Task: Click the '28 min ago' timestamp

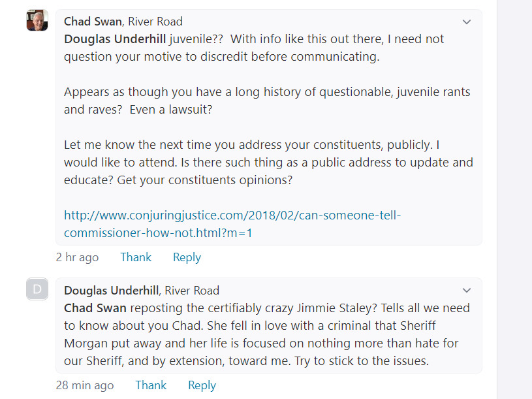Action: 85,385
